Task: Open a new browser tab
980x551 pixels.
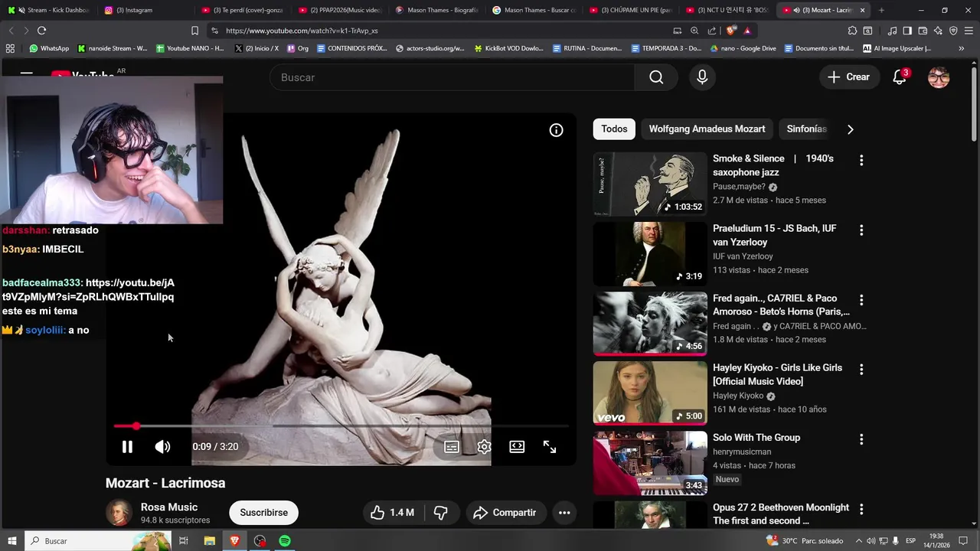Action: [881, 10]
